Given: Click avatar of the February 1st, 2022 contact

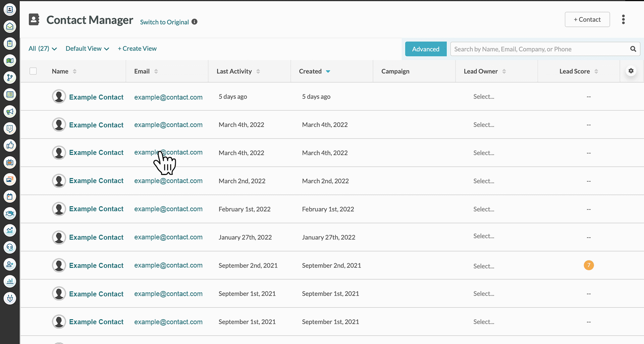Looking at the screenshot, I should pos(59,209).
